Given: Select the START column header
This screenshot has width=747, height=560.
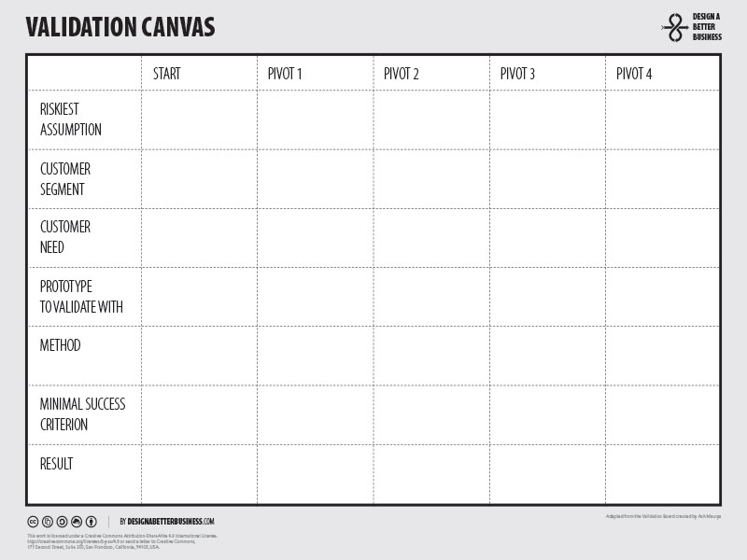Looking at the screenshot, I should pos(167,74).
